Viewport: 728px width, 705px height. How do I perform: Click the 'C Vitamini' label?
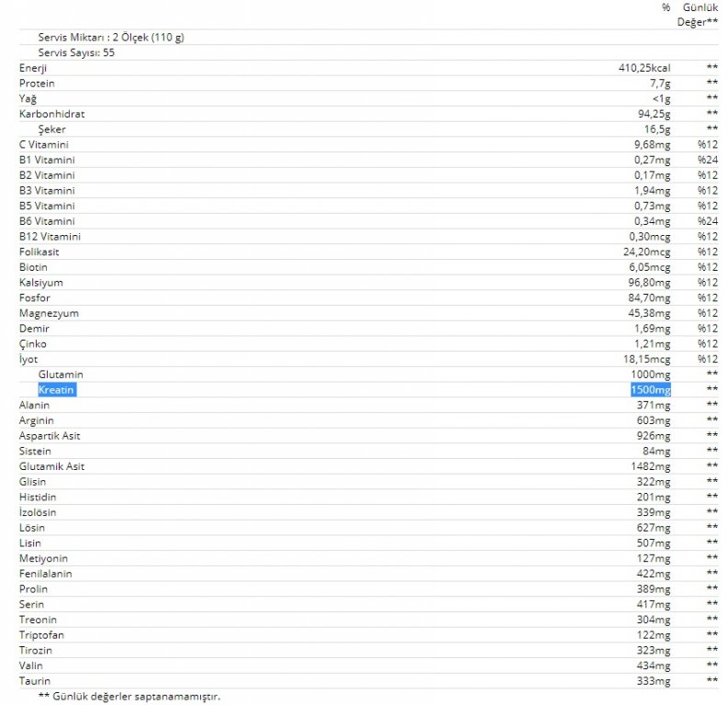(44, 144)
